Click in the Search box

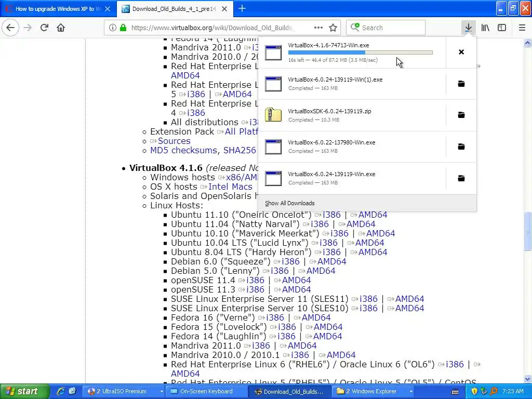pos(386,28)
